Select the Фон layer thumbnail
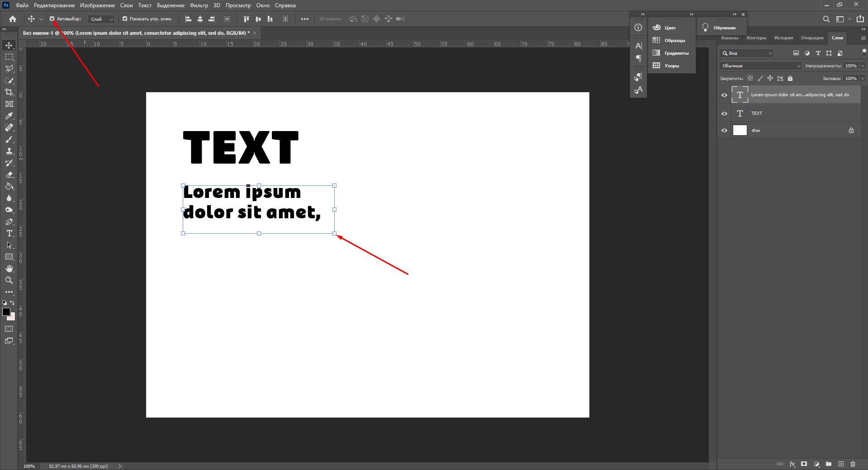The width and height of the screenshot is (868, 470). [740, 131]
